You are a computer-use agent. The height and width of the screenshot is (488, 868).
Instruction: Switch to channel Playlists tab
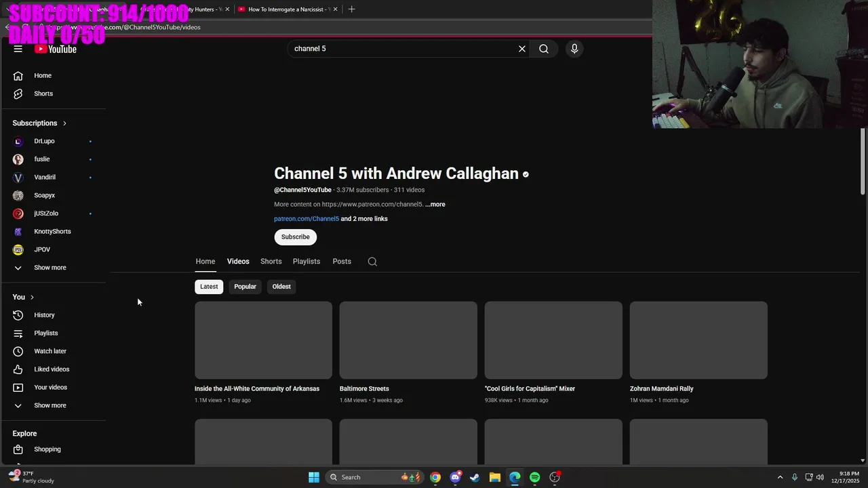pos(307,262)
